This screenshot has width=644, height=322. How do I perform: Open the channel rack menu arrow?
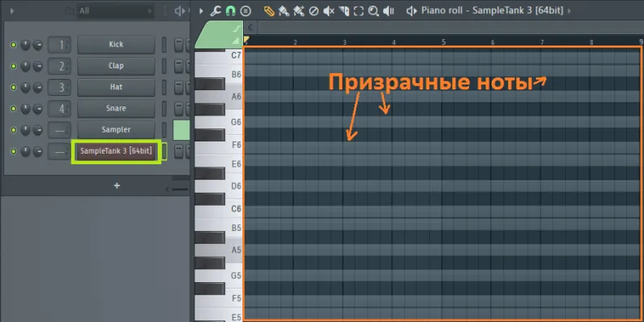(x=11, y=11)
